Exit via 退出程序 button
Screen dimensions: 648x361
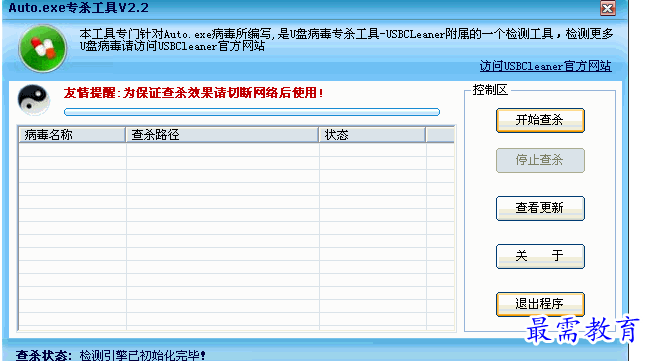(540, 304)
